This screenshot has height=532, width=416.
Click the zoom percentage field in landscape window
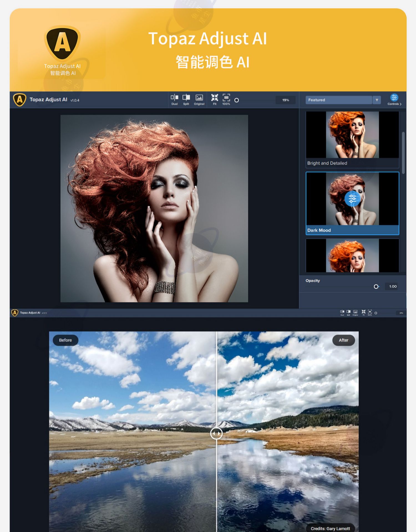[x=401, y=313]
